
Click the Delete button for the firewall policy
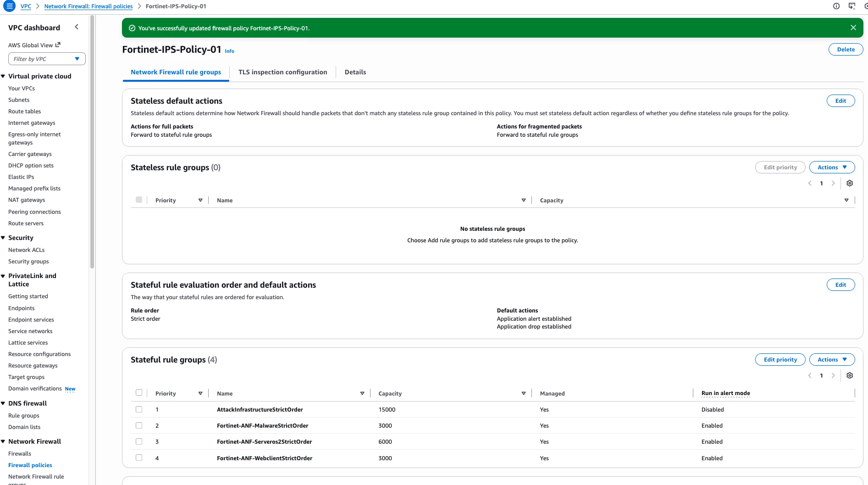coord(846,50)
